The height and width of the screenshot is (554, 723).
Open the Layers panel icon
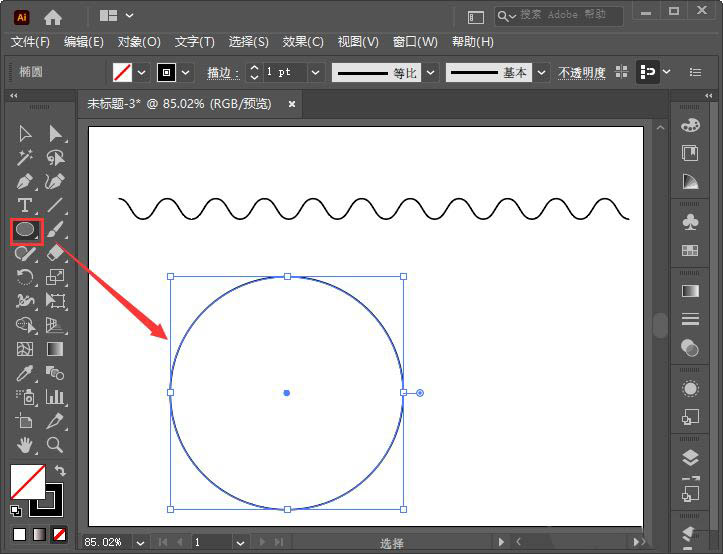coord(690,458)
